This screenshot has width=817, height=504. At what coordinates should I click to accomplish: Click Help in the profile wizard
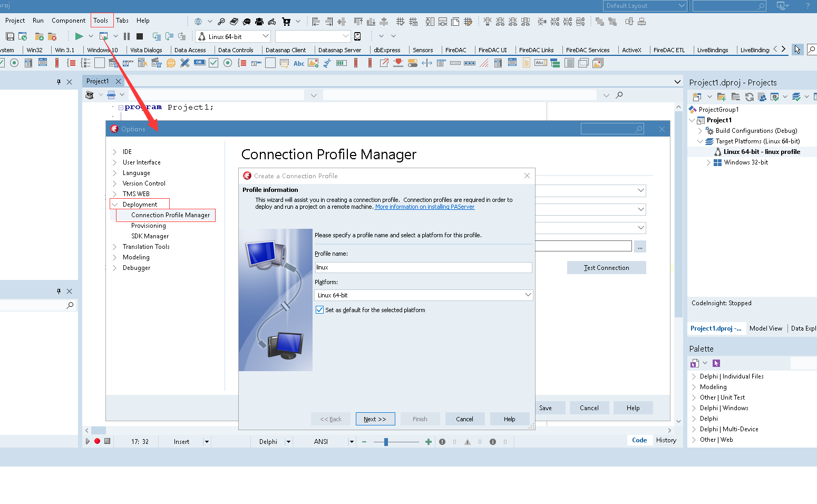click(509, 419)
